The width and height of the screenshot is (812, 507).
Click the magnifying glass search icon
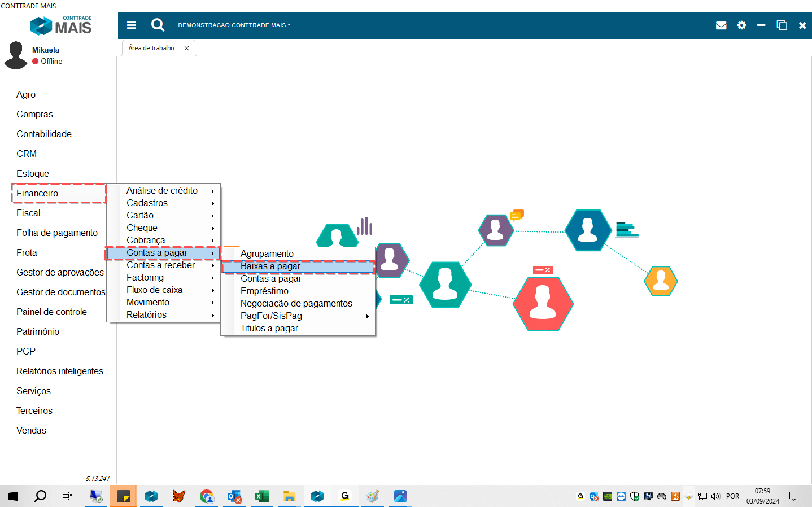click(158, 25)
